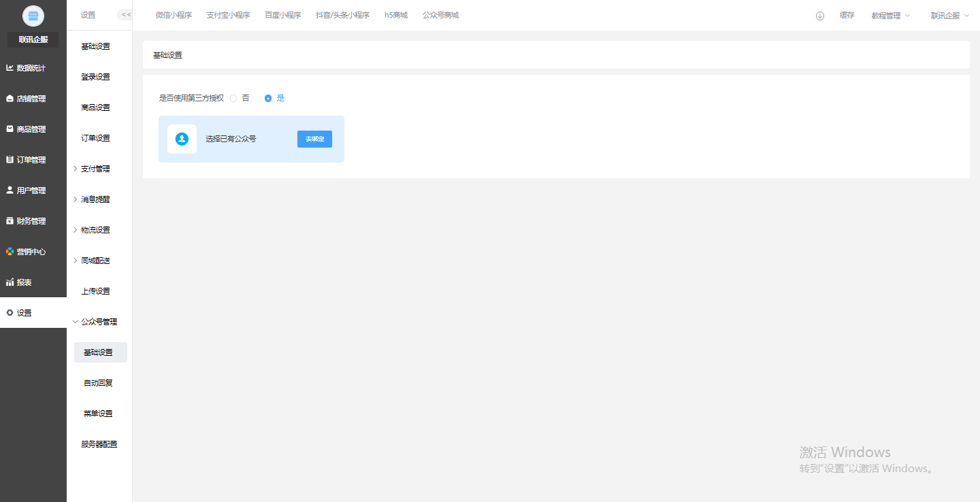Screen dimensions: 980x502
Task: Switch to 公众号商城 tab
Action: click(440, 15)
